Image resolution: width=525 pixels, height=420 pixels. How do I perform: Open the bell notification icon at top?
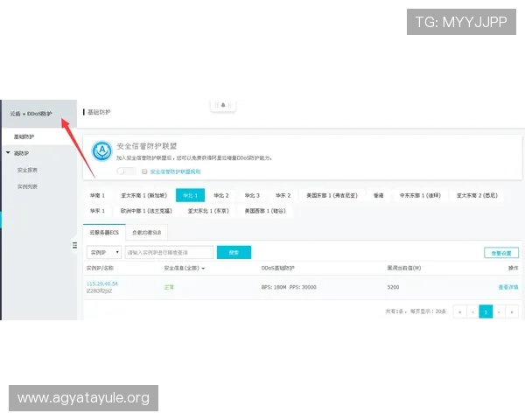(x=223, y=105)
